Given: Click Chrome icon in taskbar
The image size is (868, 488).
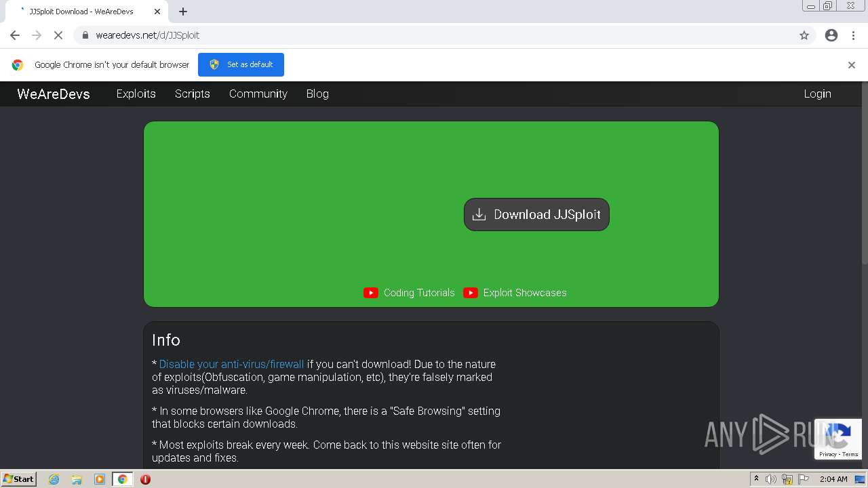Looking at the screenshot, I should pyautogui.click(x=122, y=479).
